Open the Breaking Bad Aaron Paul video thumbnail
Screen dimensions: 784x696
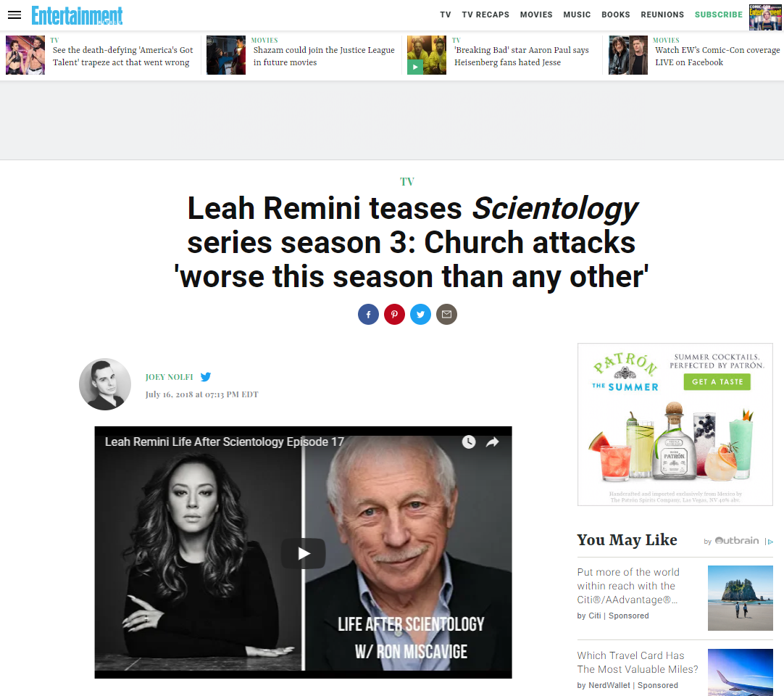(x=427, y=55)
